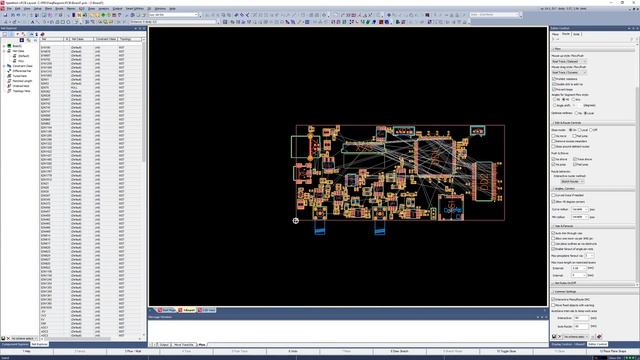Select Differential Pair in the Net Explorer tree
This screenshot has width=640, height=360.
pos(22,71)
